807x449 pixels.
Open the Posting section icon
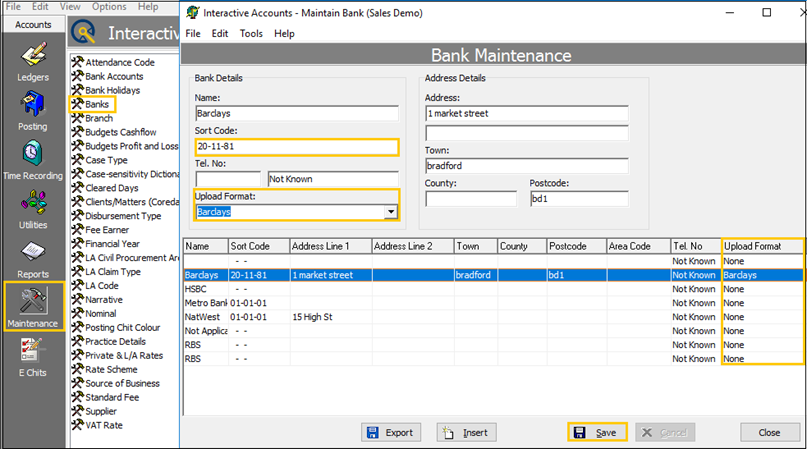point(32,104)
